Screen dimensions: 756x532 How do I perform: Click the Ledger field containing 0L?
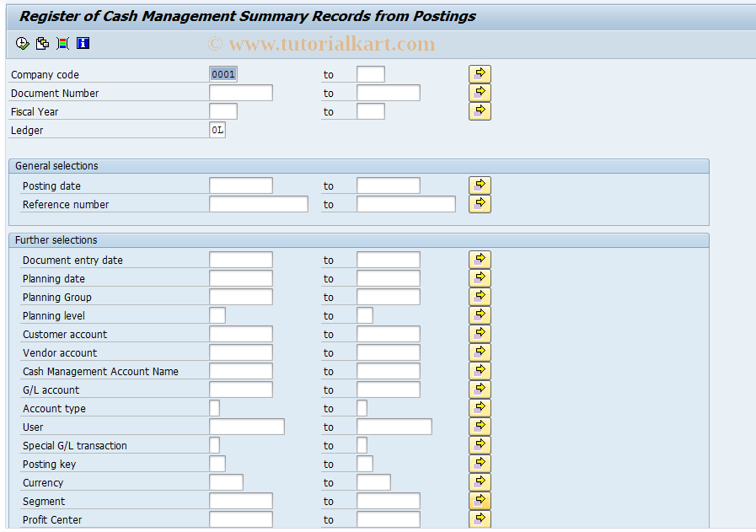[217, 130]
